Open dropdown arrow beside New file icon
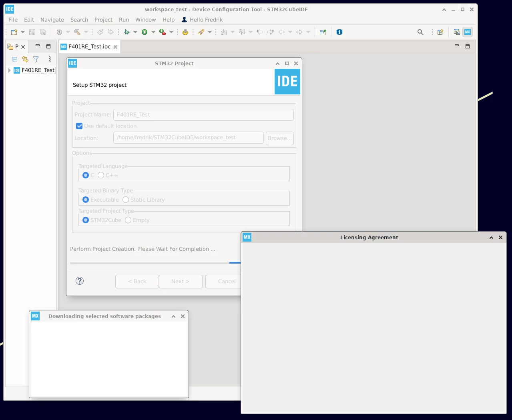 click(x=22, y=32)
